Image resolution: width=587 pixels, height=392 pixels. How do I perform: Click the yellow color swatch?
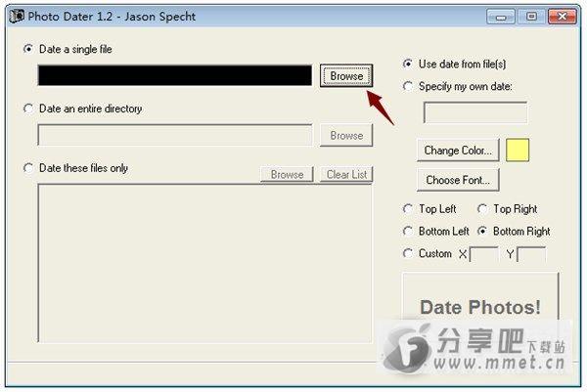(x=518, y=150)
